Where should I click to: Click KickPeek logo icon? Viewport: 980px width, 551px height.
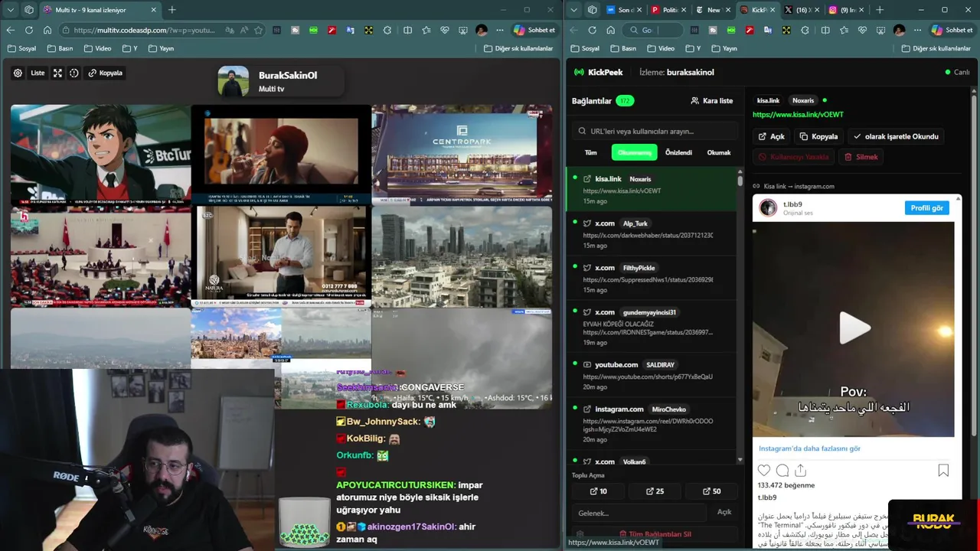click(579, 72)
